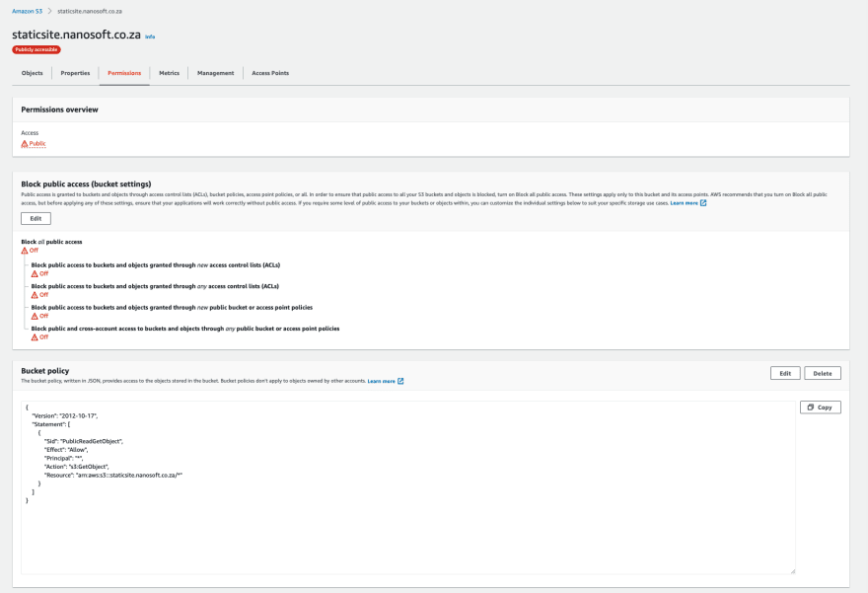This screenshot has height=593, width=868.
Task: Click the copy icon in Copy button
Action: coord(811,407)
